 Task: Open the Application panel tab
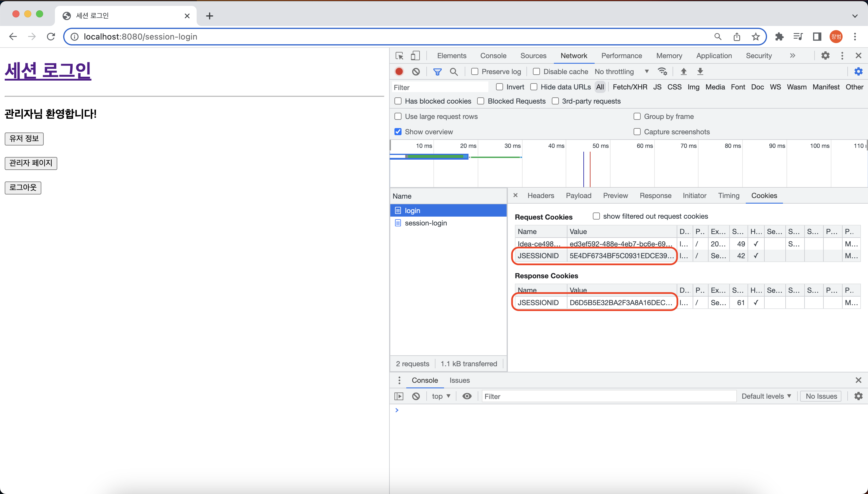(714, 56)
